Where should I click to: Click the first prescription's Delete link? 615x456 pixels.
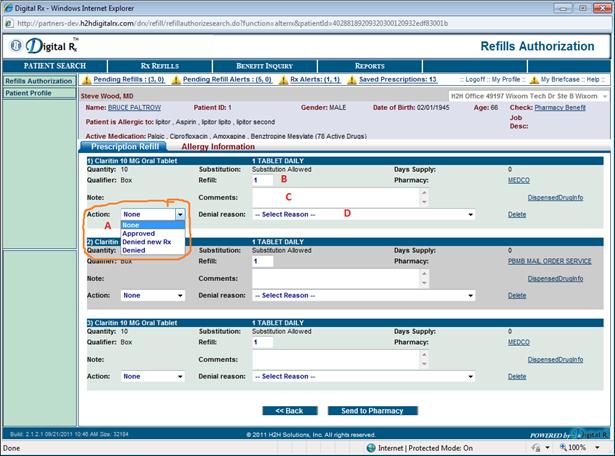click(x=516, y=214)
